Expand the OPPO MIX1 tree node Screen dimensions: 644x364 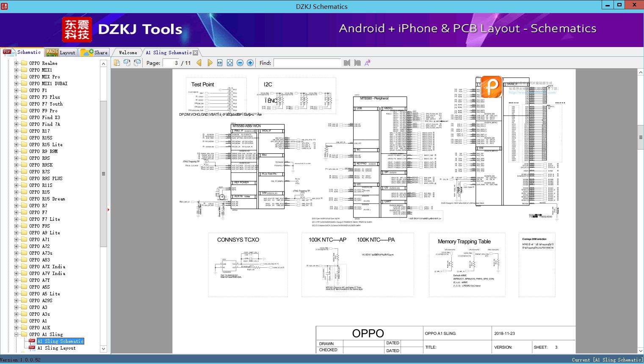pos(17,70)
